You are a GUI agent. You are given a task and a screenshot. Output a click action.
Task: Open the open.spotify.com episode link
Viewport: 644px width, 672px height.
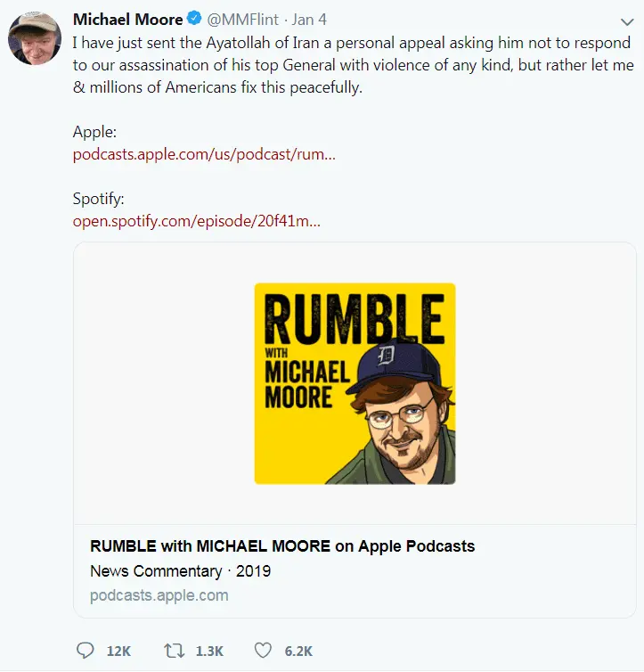tap(197, 221)
